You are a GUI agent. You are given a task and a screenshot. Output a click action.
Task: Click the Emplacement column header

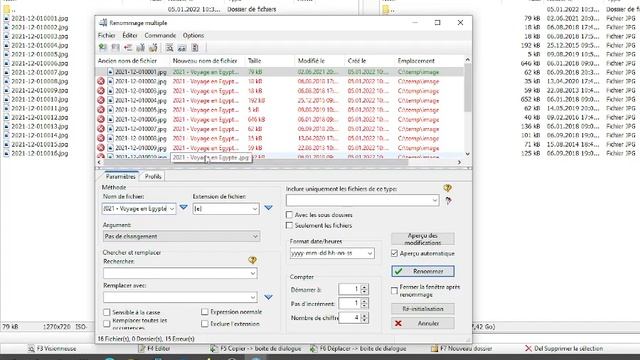(429, 61)
